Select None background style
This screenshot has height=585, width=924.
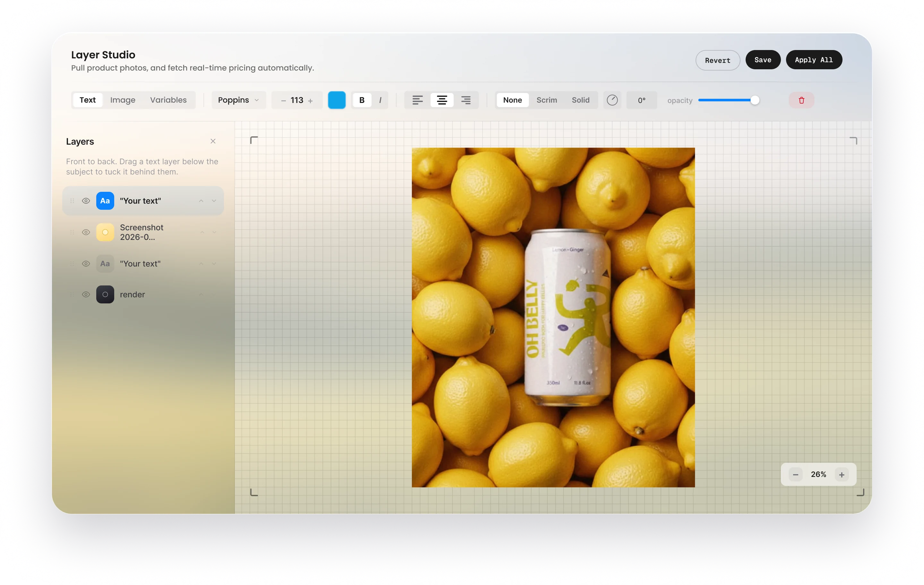[512, 100]
